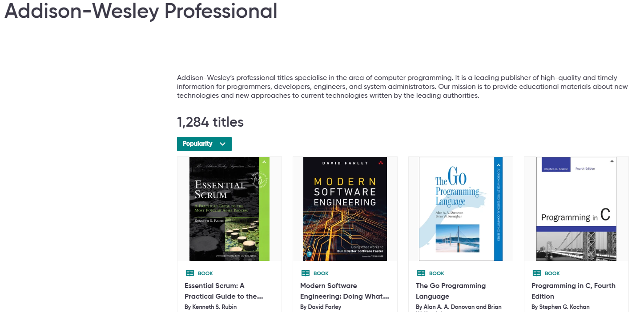Open the Popularity sort dropdown
The height and width of the screenshot is (312, 644).
198,144
